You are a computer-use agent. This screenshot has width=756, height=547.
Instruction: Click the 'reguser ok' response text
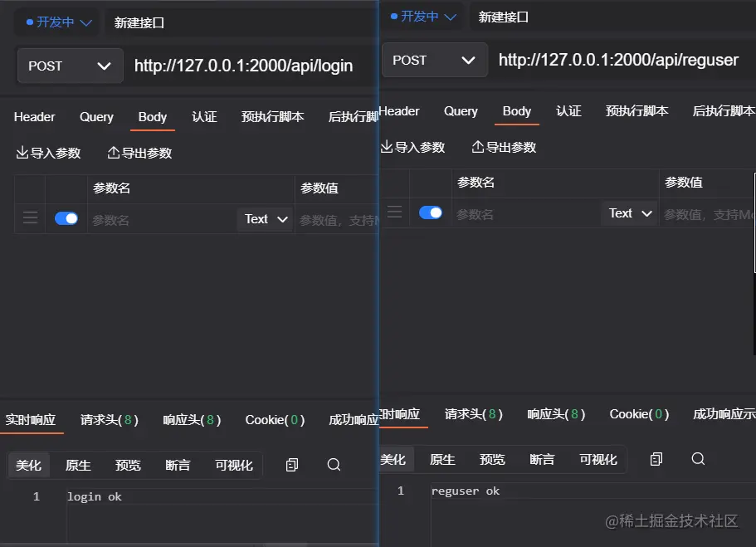click(466, 491)
